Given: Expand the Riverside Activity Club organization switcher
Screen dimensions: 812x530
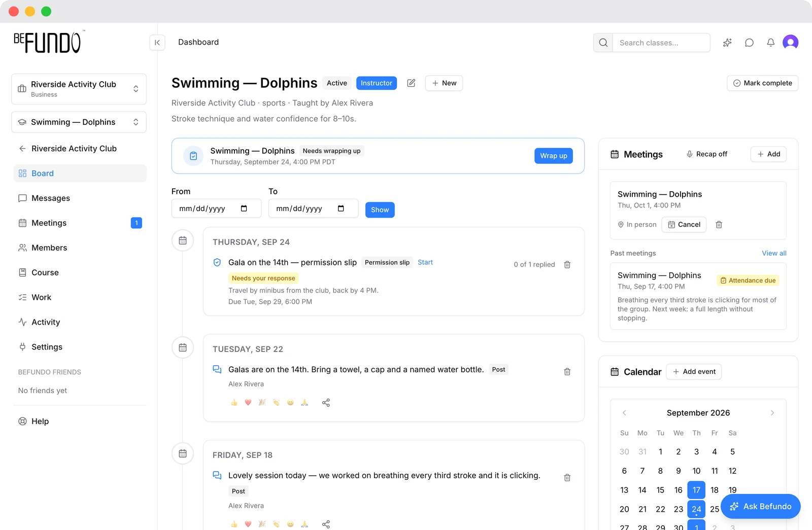Looking at the screenshot, I should pyautogui.click(x=79, y=89).
